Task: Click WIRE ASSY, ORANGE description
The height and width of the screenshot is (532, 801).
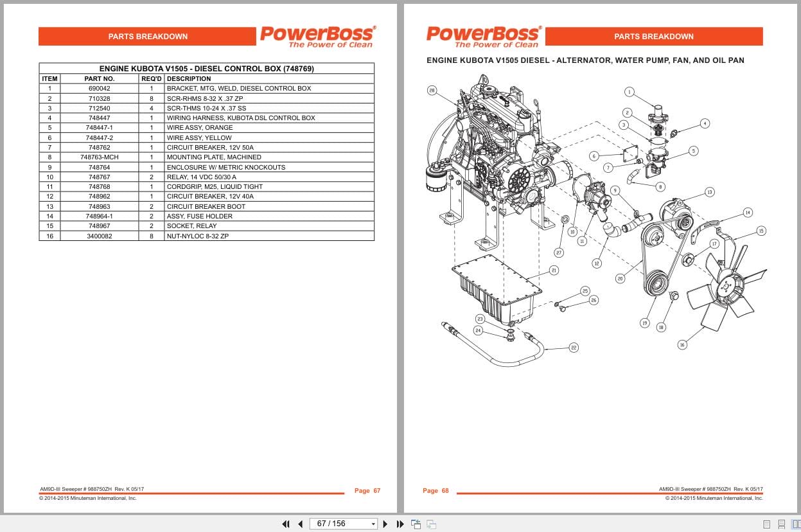Action: click(199, 128)
